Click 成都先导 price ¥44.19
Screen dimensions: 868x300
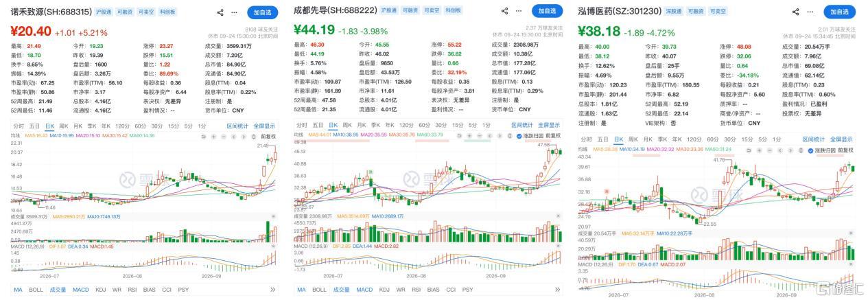click(x=316, y=31)
